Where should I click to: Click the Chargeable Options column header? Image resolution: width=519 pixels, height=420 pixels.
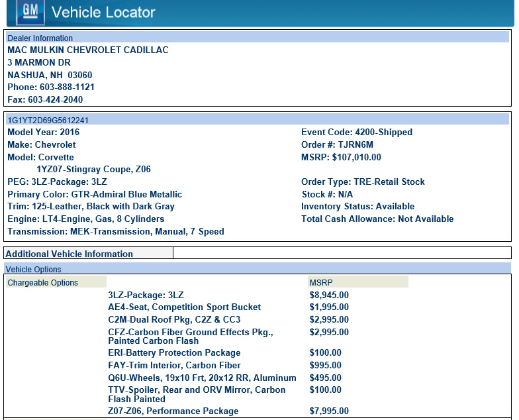click(56, 282)
